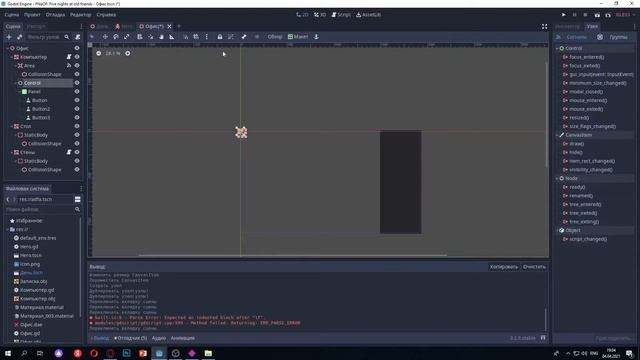The width and height of the screenshot is (640, 360).
Task: Open AssetLib workspace
Action: pyautogui.click(x=368, y=15)
